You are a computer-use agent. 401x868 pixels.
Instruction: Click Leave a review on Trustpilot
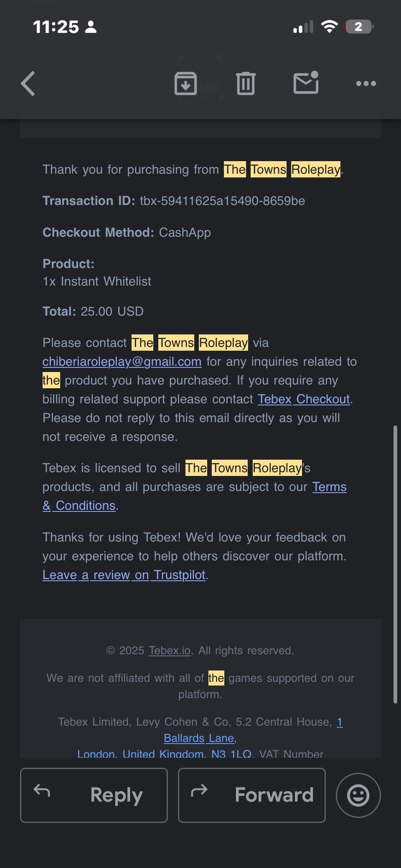[x=124, y=575]
